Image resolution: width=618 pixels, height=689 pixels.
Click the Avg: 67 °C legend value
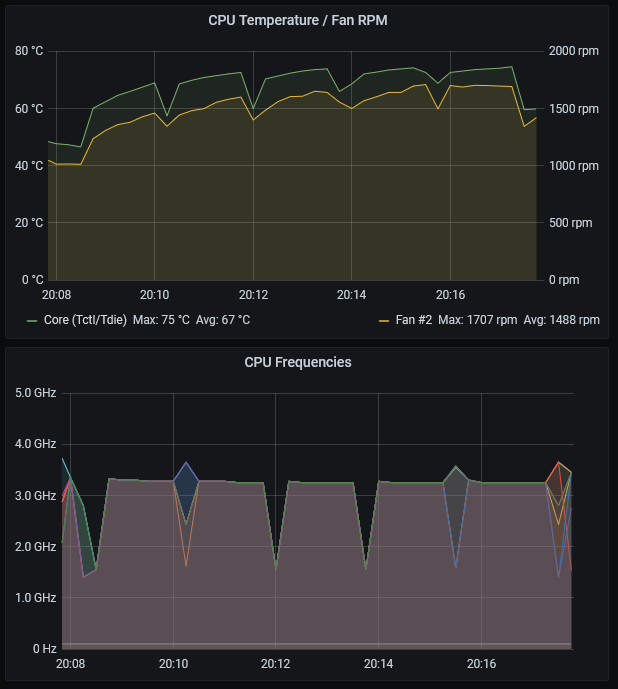[222, 320]
